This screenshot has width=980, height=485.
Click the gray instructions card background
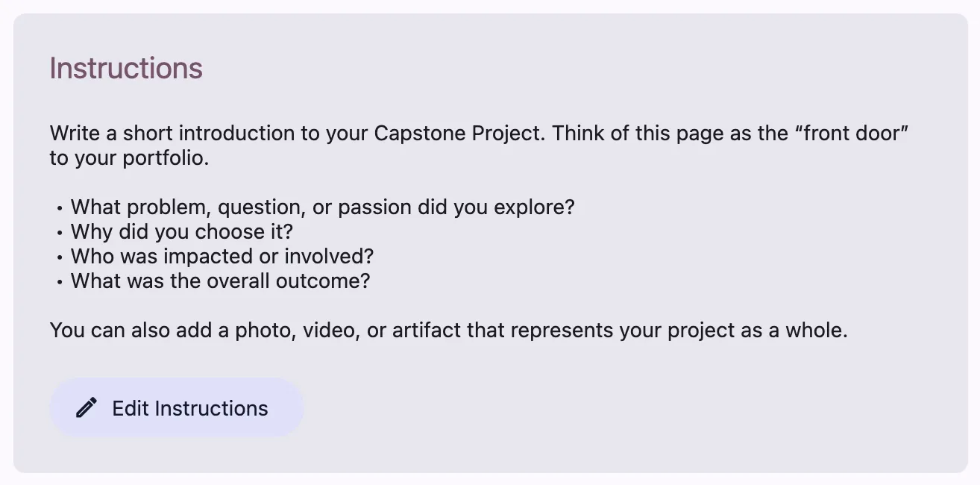coord(746,410)
